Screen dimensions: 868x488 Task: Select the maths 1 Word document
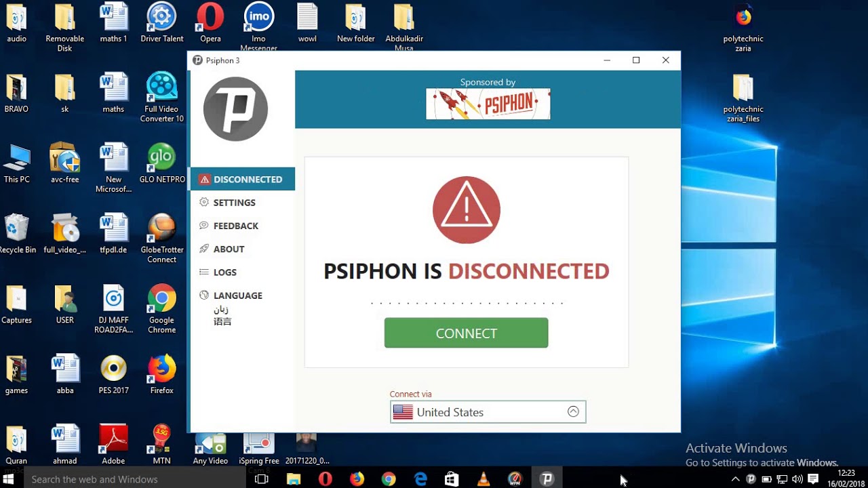pyautogui.click(x=113, y=24)
